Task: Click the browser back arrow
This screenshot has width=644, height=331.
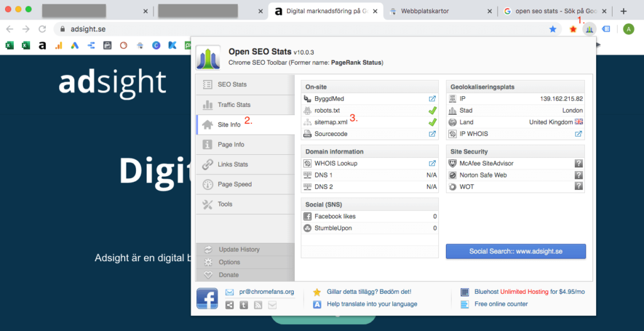Action: click(x=9, y=29)
